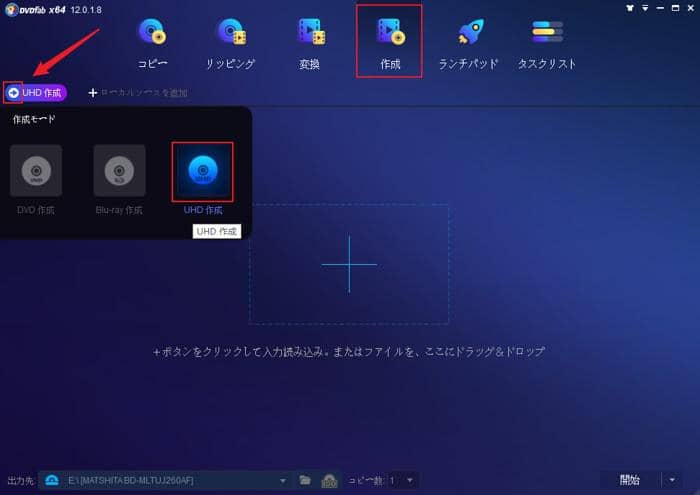Choose Blu-ray 作成 mode disc icon
The width and height of the screenshot is (700, 495).
pos(119,171)
